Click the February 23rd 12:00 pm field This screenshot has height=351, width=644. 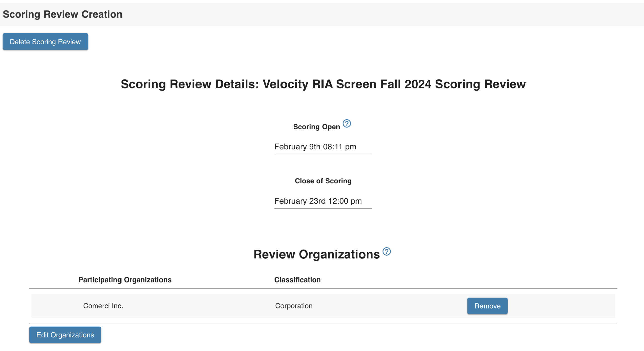[x=323, y=201]
